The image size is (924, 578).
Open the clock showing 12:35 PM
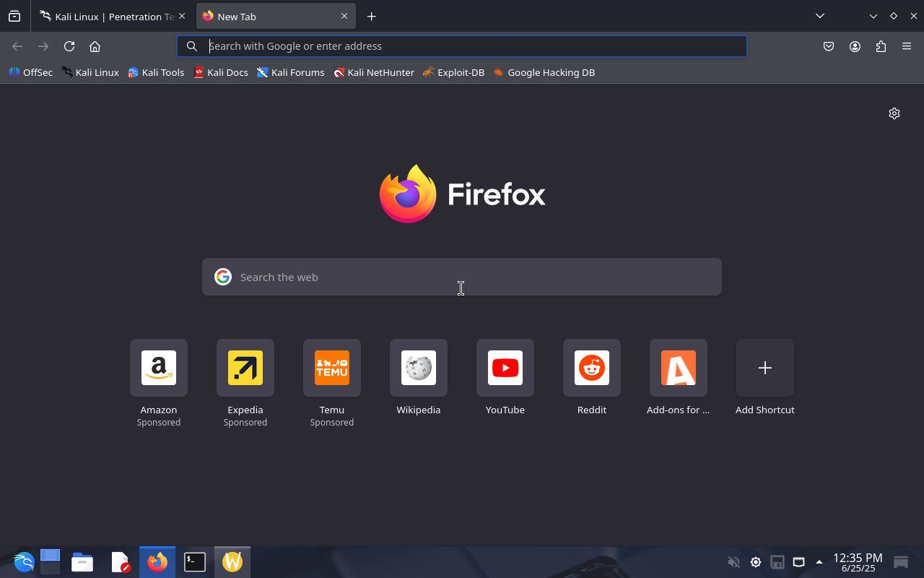(x=858, y=562)
